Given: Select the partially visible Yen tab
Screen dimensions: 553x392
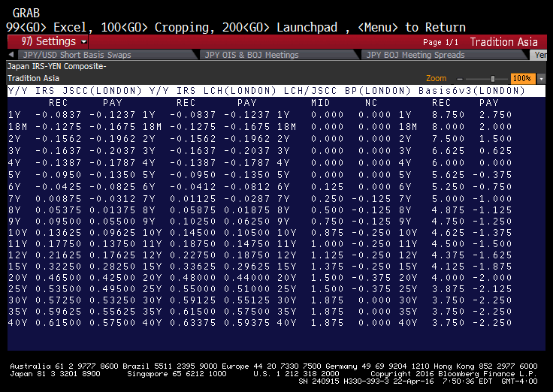Looking at the screenshot, I should [x=539, y=55].
